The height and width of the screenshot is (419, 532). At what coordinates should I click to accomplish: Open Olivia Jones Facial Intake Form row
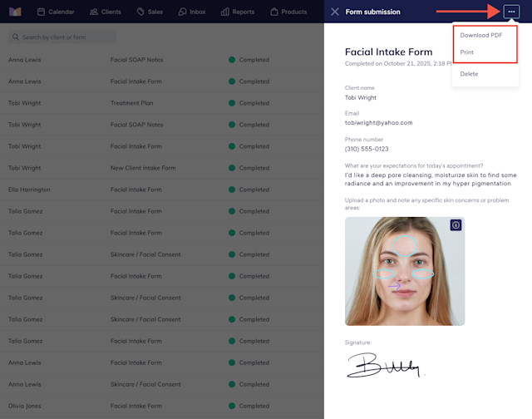(162, 406)
